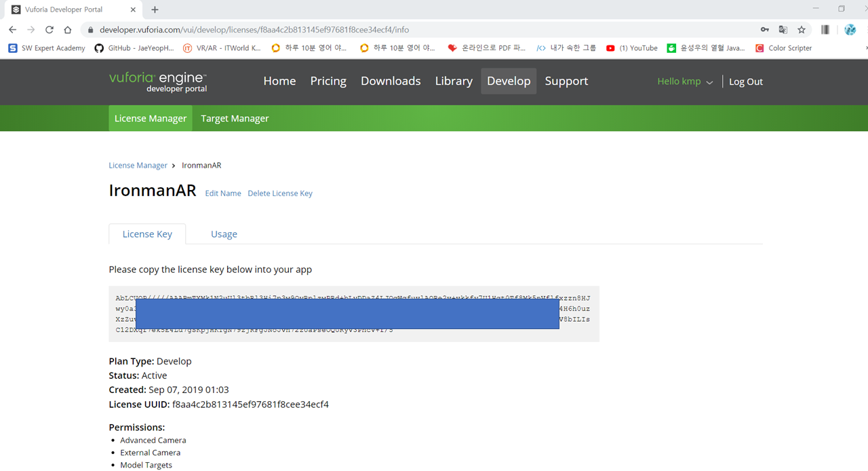This screenshot has width=868, height=471.
Task: Open the Support menu item
Action: coord(566,81)
